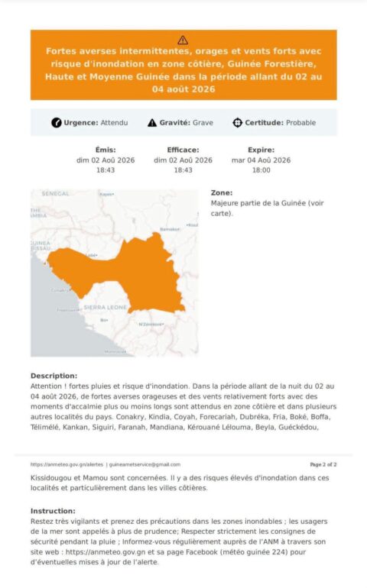The image size is (367, 588).
Task: Click the Efficace date dim 02 Aoû 2026
Action: (183, 160)
